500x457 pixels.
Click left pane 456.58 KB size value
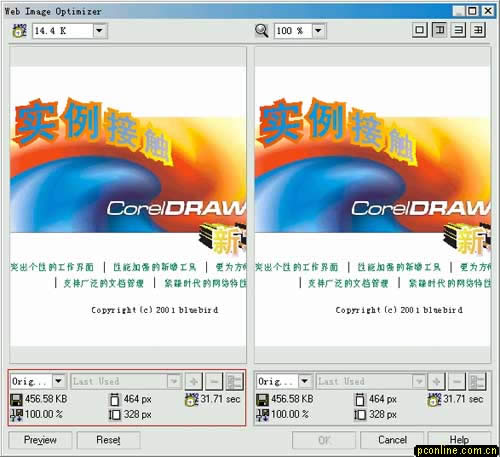point(46,399)
